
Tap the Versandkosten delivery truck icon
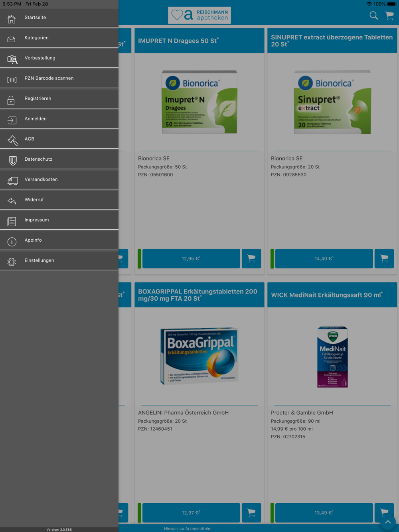tap(12, 181)
